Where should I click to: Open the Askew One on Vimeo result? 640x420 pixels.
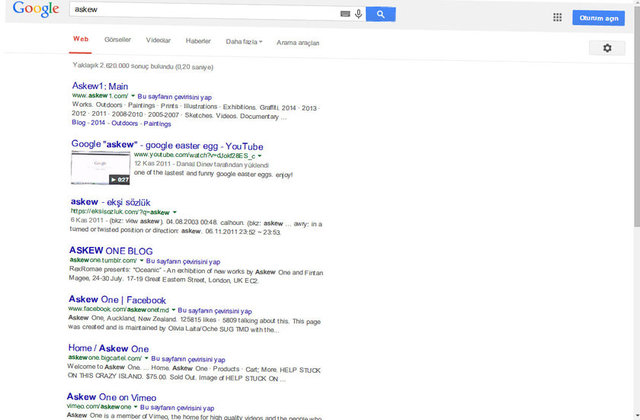point(111,397)
